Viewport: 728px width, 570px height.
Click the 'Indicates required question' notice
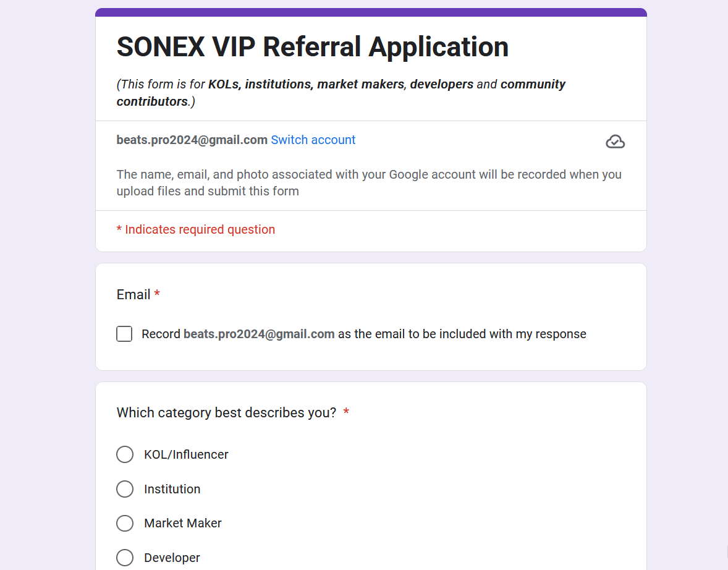click(195, 229)
